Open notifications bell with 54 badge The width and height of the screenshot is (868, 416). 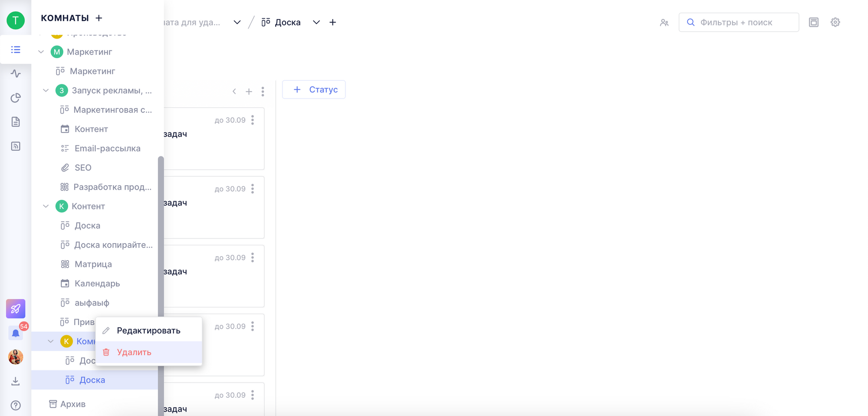pos(16,333)
